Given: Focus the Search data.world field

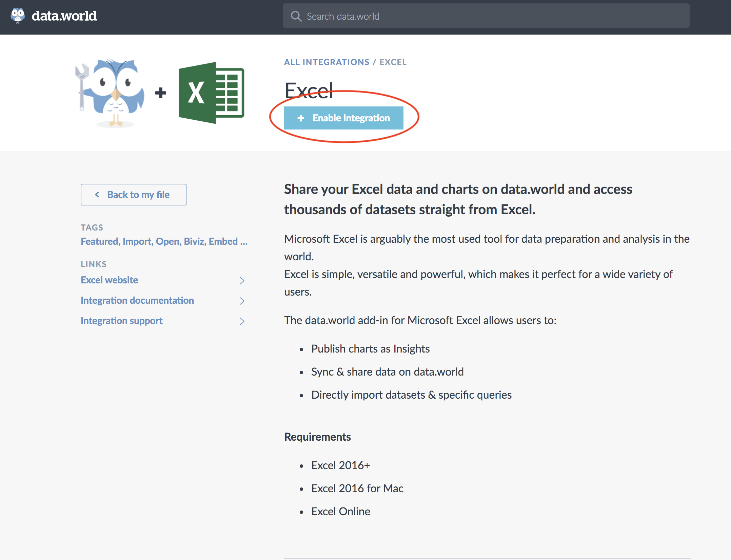Looking at the screenshot, I should [x=486, y=16].
